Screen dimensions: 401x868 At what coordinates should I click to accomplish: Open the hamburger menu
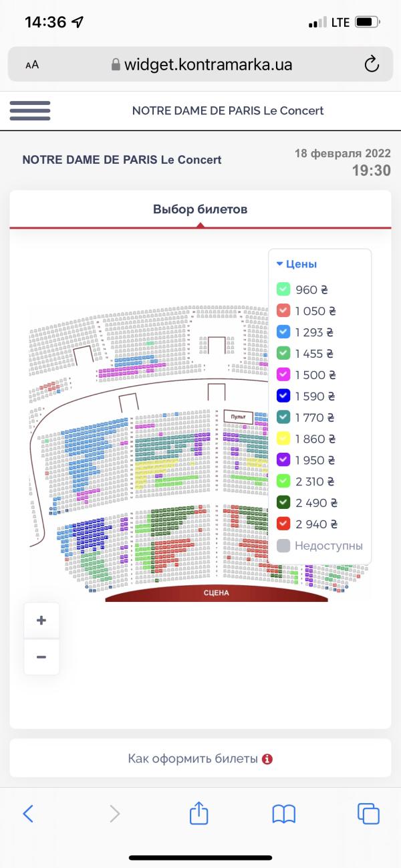pos(30,110)
